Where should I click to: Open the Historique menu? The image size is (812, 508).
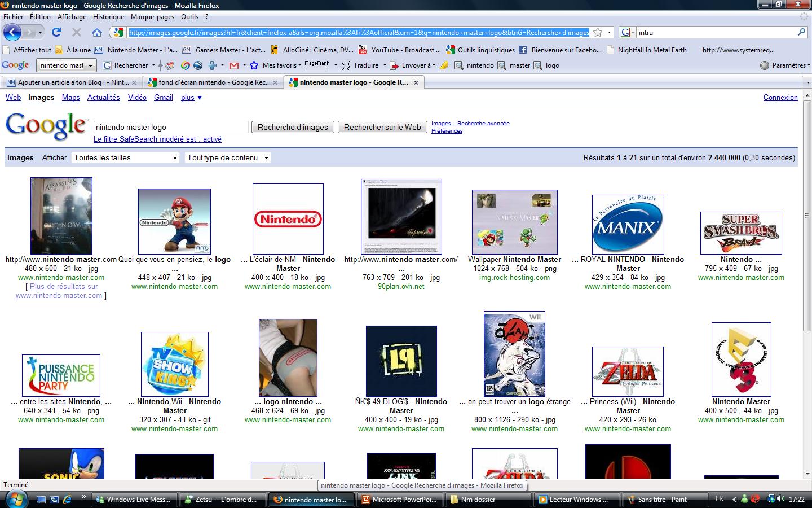tap(108, 17)
